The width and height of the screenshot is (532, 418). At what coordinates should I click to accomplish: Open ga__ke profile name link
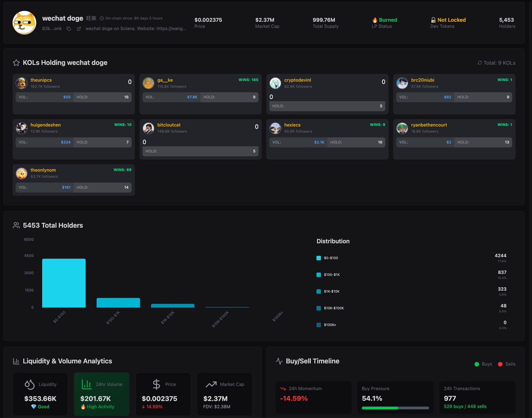(x=165, y=80)
